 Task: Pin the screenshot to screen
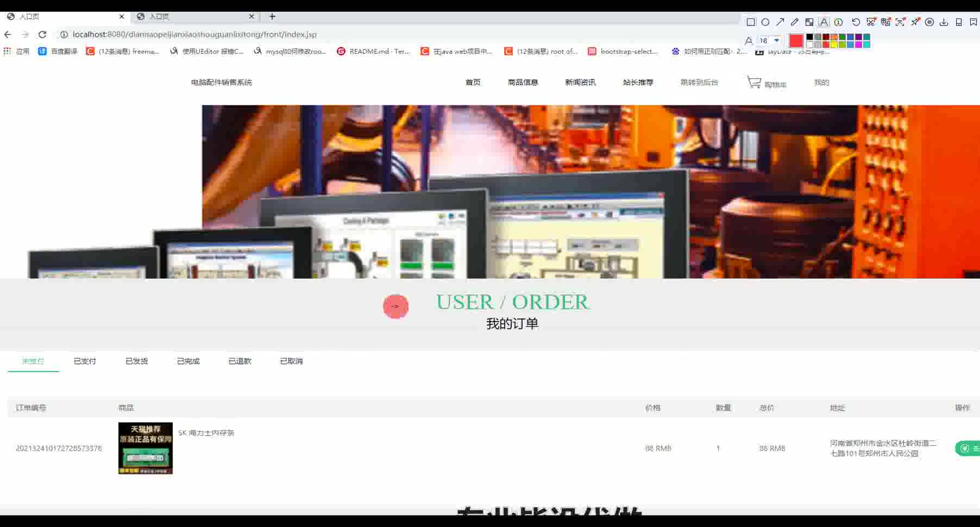click(x=915, y=22)
